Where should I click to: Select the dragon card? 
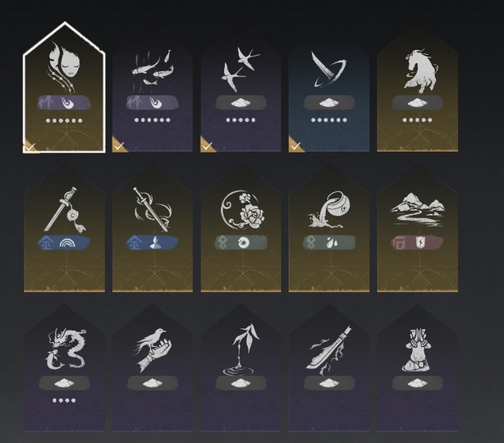click(64, 368)
